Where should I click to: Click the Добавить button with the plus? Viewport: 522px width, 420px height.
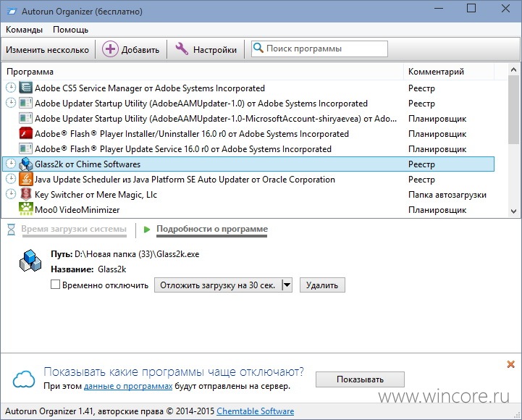point(130,50)
